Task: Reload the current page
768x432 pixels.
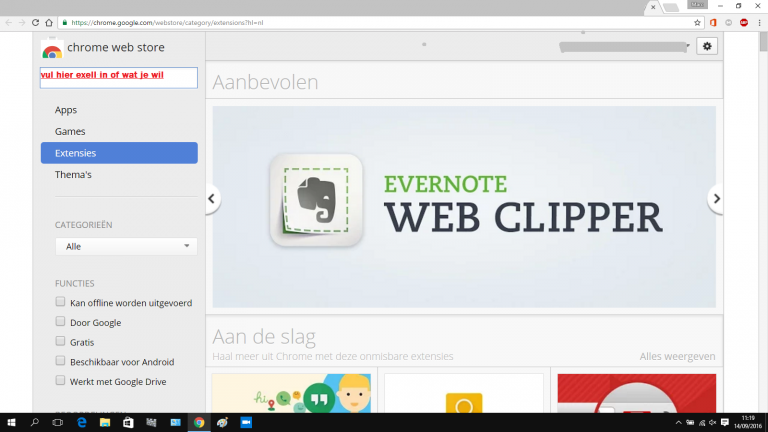Action: (x=35, y=23)
